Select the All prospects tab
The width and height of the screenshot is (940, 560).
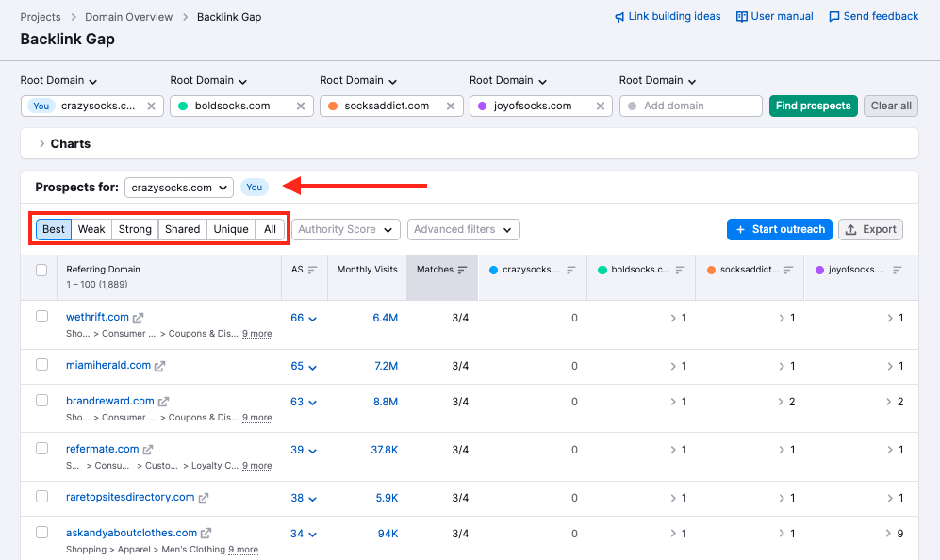(270, 230)
